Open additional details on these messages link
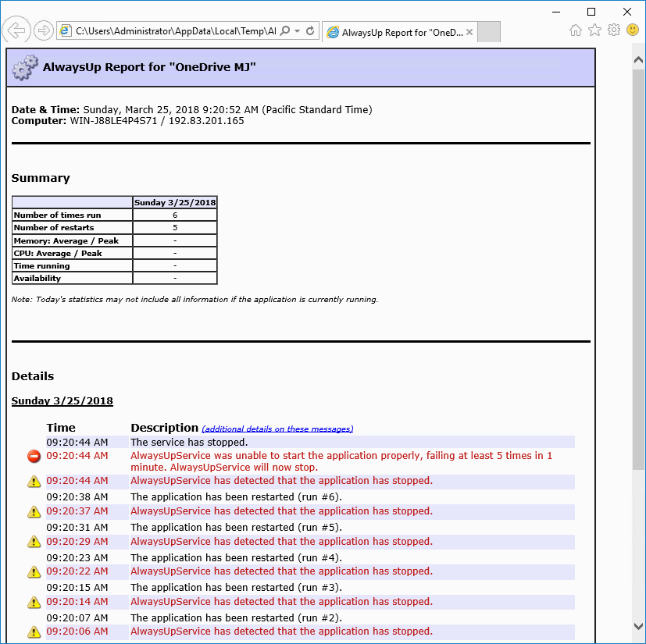 pos(277,429)
